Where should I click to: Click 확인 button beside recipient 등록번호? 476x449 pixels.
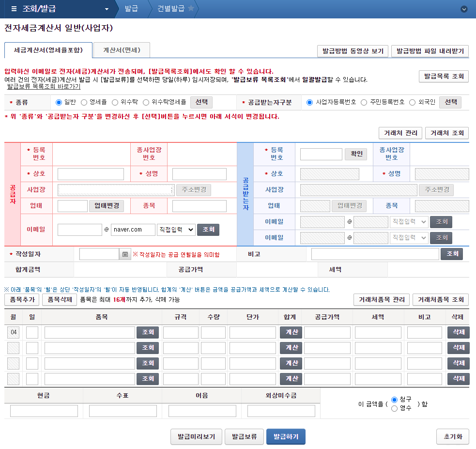(x=356, y=154)
